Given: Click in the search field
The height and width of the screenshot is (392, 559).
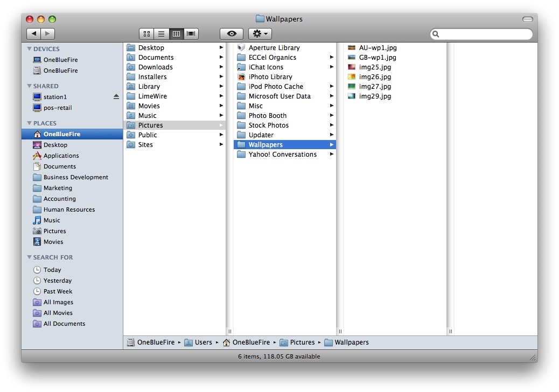Looking at the screenshot, I should pos(481,34).
